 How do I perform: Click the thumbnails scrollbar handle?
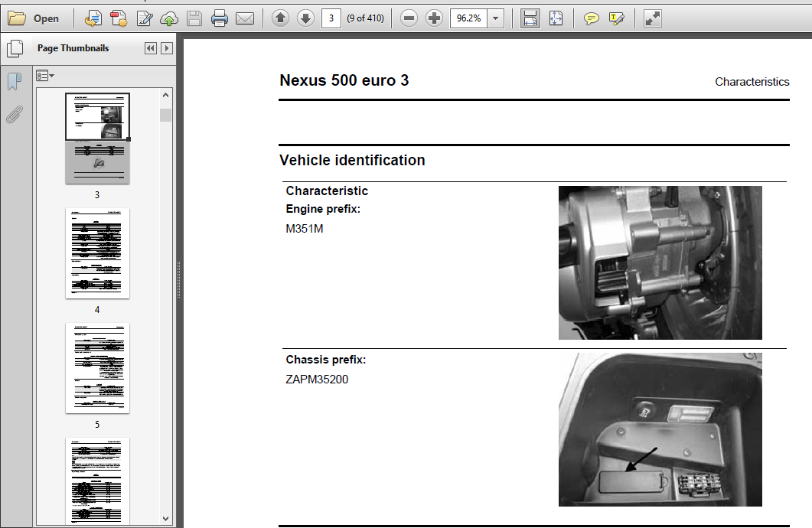pyautogui.click(x=166, y=115)
